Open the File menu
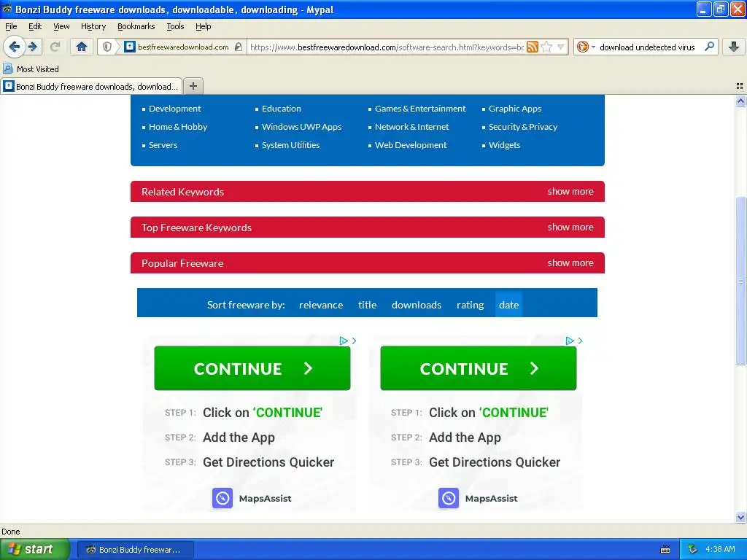Image resolution: width=747 pixels, height=560 pixels. click(11, 26)
